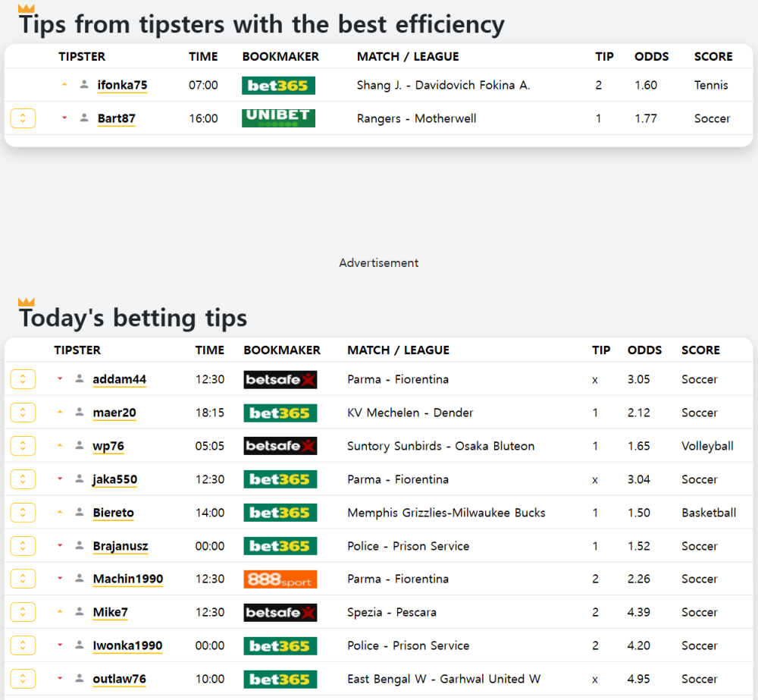Expand the Bart87 tip row details
The width and height of the screenshot is (758, 700).
(23, 118)
